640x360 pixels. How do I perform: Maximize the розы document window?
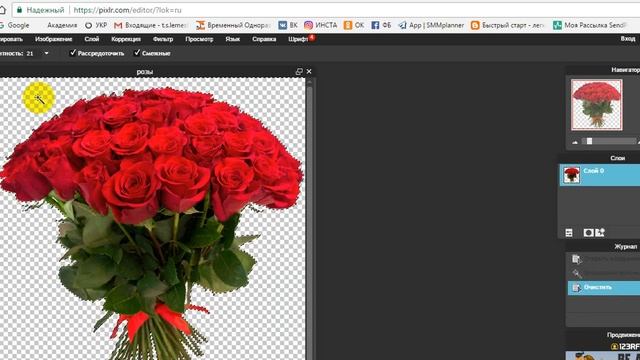(x=299, y=71)
